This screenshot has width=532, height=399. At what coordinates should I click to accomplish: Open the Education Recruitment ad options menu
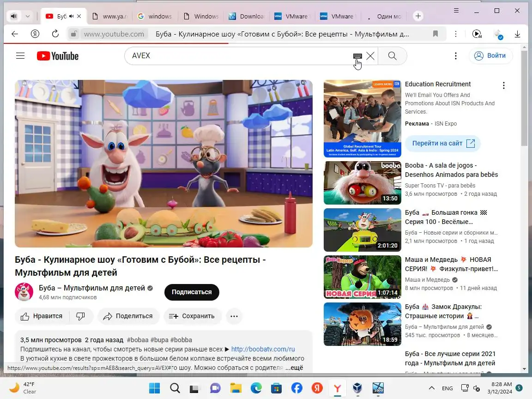[x=504, y=85]
